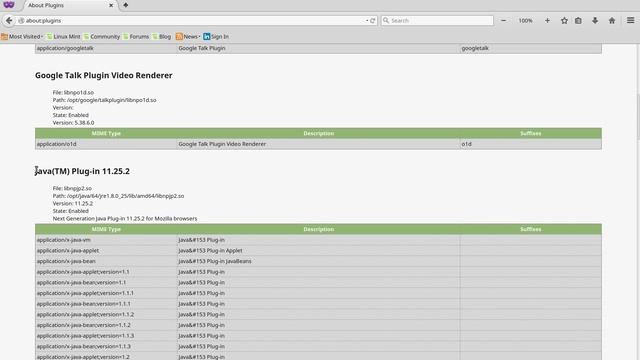Click the x-java-applet;version=1.1 cell

pyautogui.click(x=106, y=272)
